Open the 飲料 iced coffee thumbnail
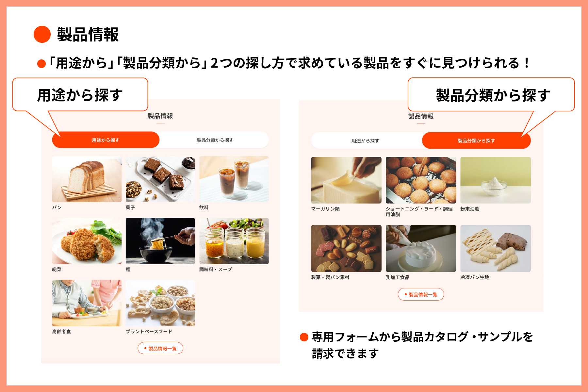588x392 pixels. click(234, 179)
